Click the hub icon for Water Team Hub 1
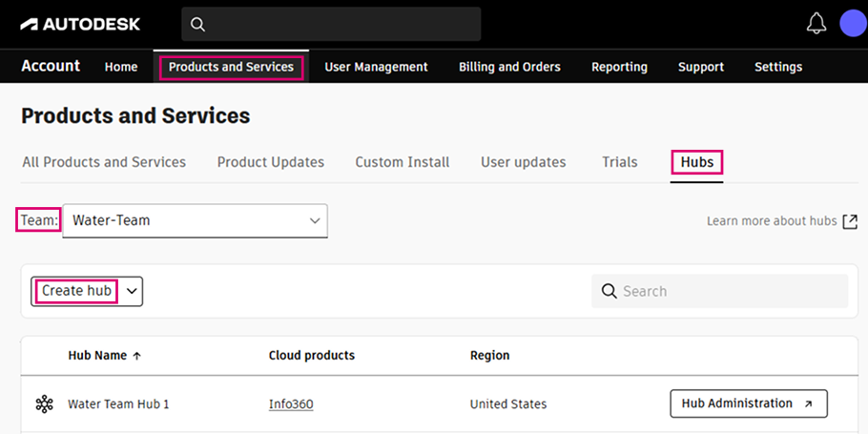This screenshot has height=434, width=868. point(44,404)
